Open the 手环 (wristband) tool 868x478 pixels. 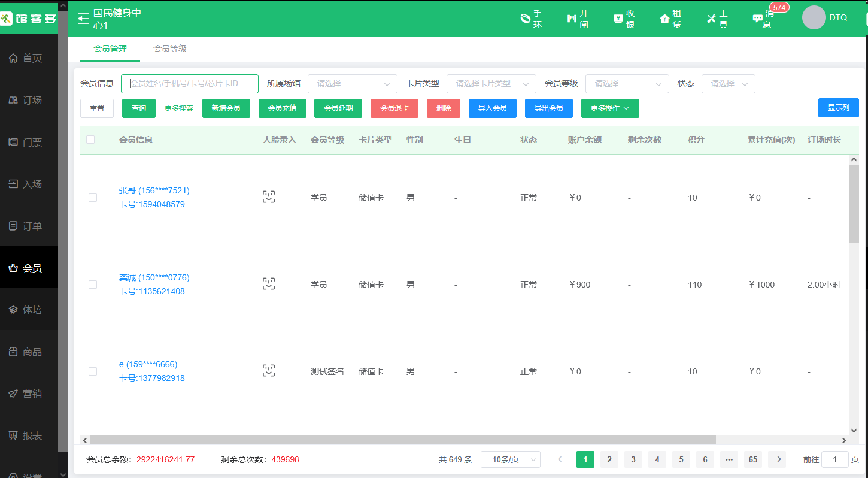530,17
